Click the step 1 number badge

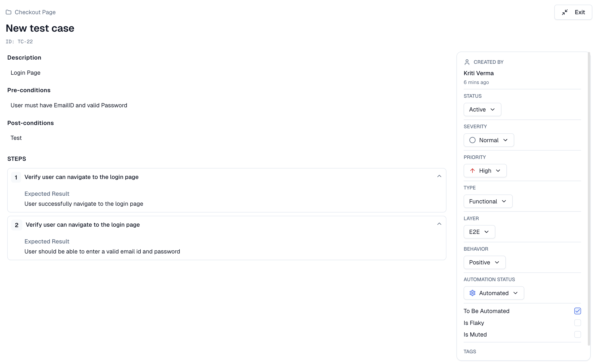(x=16, y=177)
